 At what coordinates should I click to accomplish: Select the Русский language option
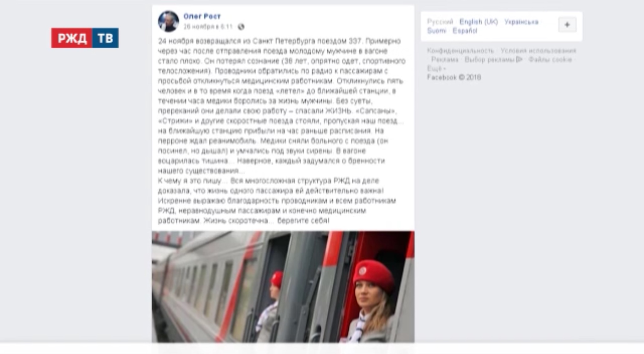click(x=440, y=22)
